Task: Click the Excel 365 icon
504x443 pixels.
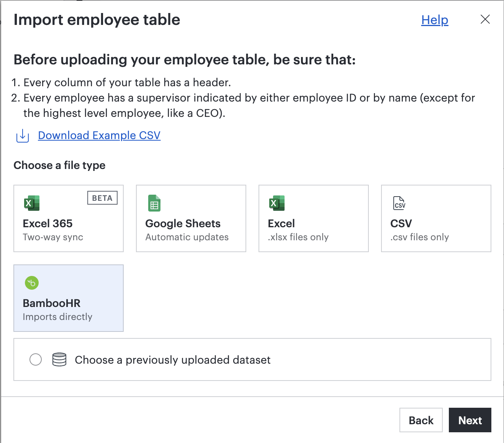Action: point(32,203)
